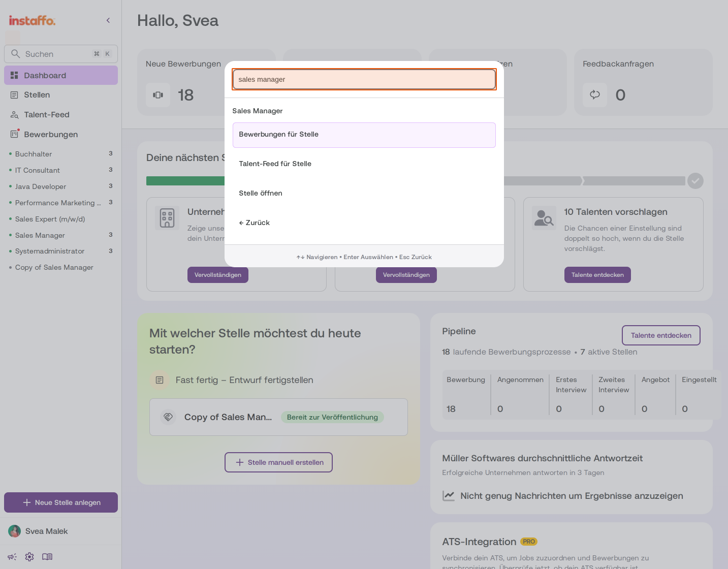Open Bewerbungen in sidebar
Screen dimensions: 728x569
pos(61,135)
